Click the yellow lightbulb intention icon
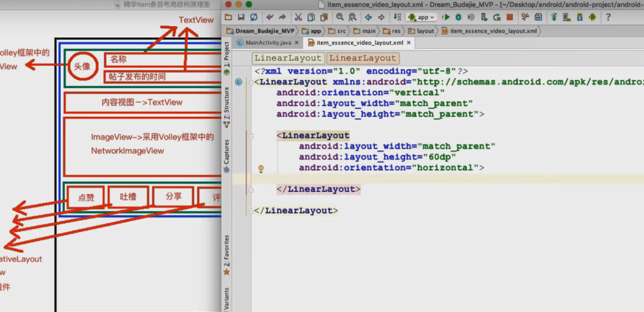This screenshot has width=644, height=312. pos(261,169)
